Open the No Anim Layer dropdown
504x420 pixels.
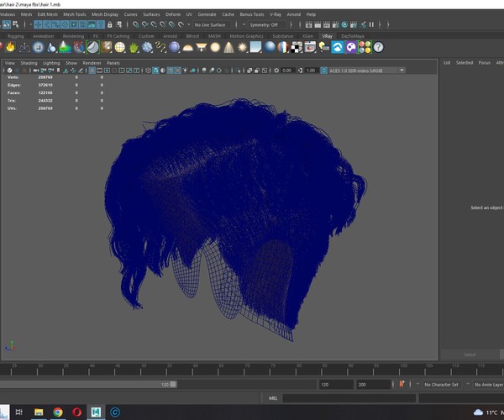coord(489,385)
